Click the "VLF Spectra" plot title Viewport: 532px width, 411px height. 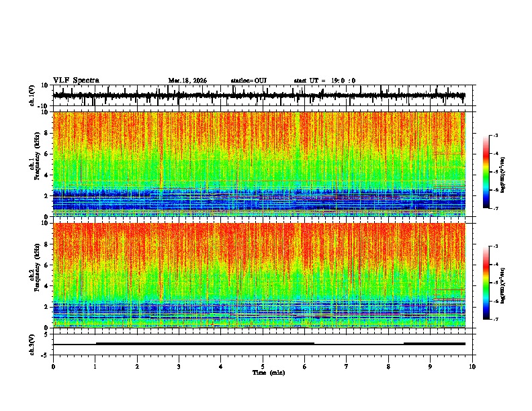(76, 81)
